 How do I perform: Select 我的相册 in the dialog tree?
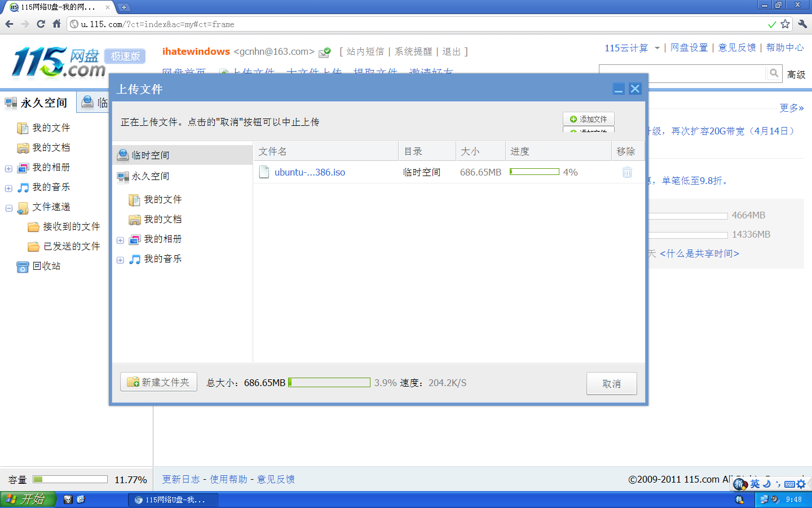(162, 239)
